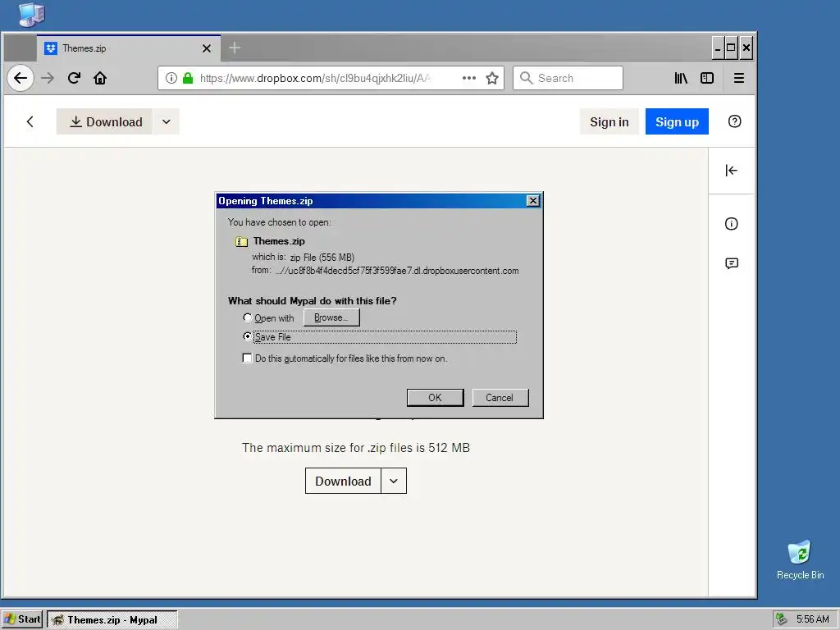Focus the browser Search field
Image resolution: width=840 pixels, height=630 pixels.
568,78
